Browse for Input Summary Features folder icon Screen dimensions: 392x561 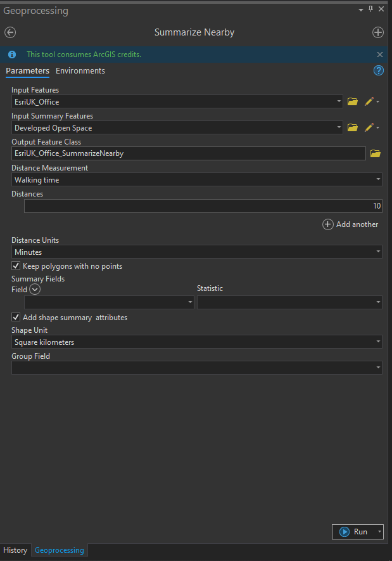pos(353,127)
